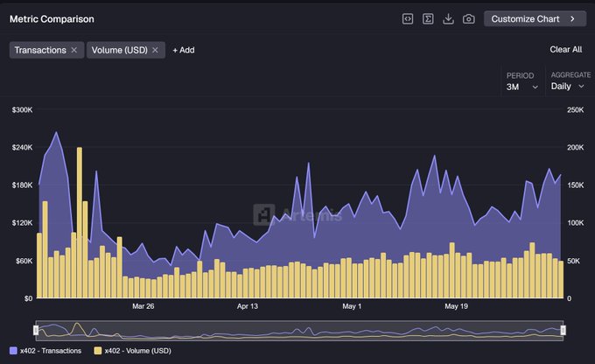Click the range navigator mini chart
The height and width of the screenshot is (364, 595).
299,330
